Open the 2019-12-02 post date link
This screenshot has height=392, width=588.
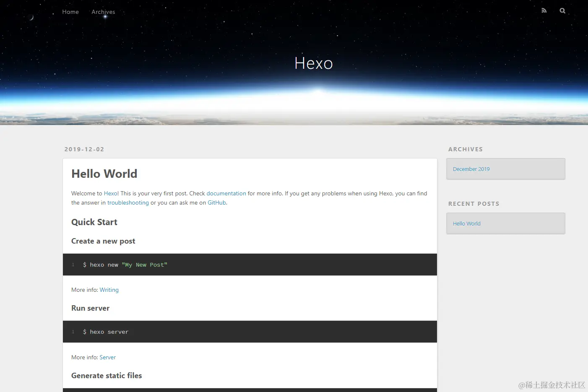(84, 149)
